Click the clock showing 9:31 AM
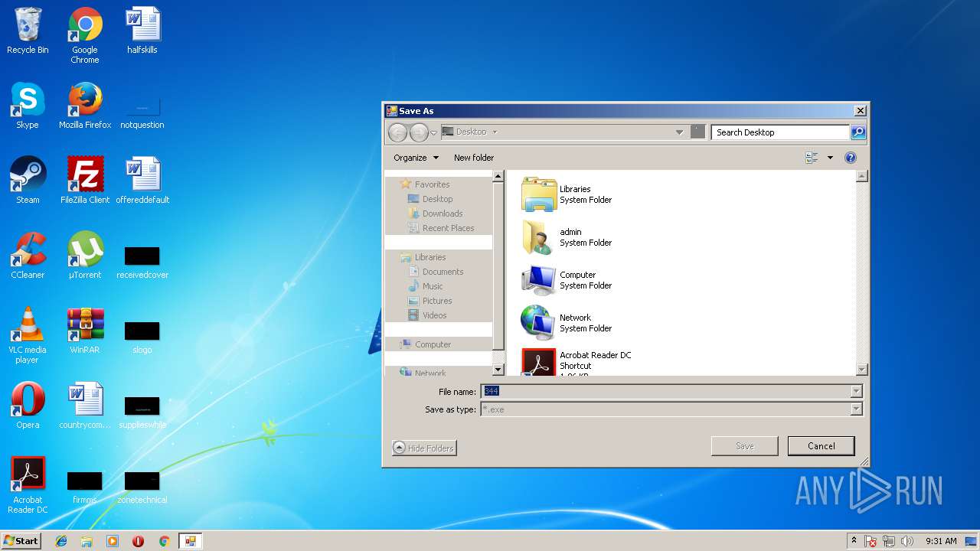 941,541
